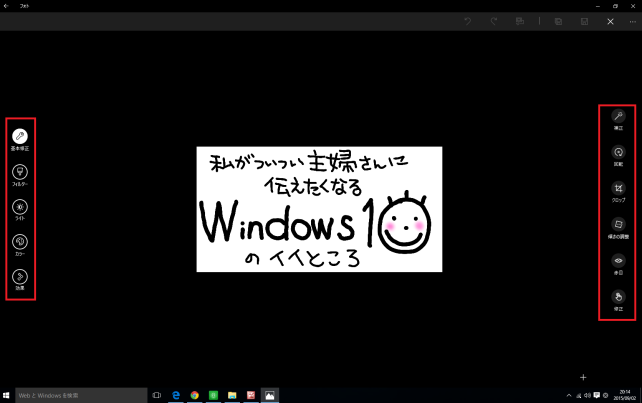
Task: Click the hand-drawn Windows 10 image
Action: click(x=319, y=209)
